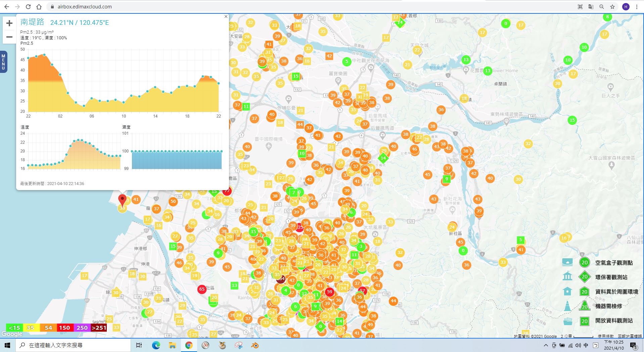Click the dark red >251 scale swatch
This screenshot has width=644, height=352.
pyautogui.click(x=99, y=328)
